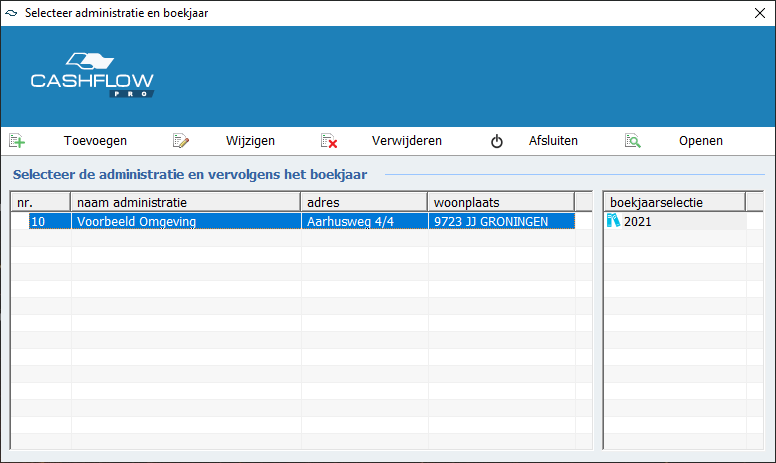Image resolution: width=776 pixels, height=463 pixels.
Task: Click the books icon beside 2021
Action: pos(613,221)
